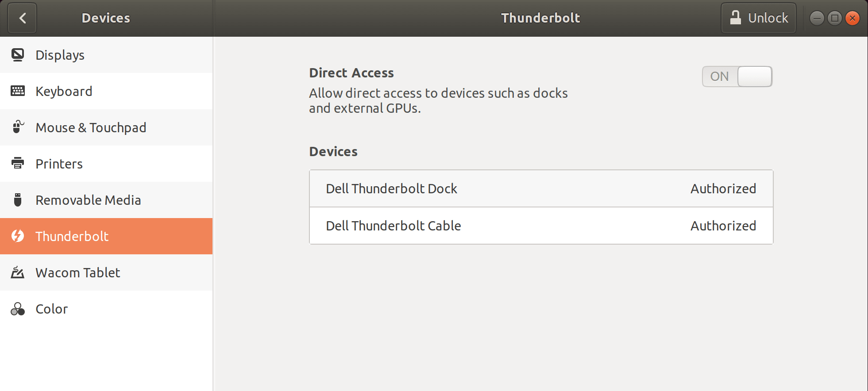868x391 pixels.
Task: Click the Removable Media USB icon
Action: [x=18, y=200]
